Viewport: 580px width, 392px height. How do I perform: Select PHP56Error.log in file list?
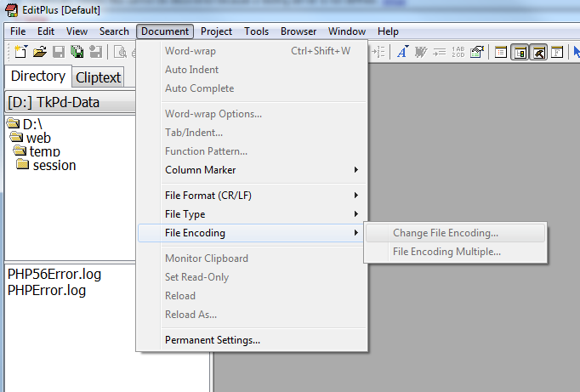click(x=54, y=274)
